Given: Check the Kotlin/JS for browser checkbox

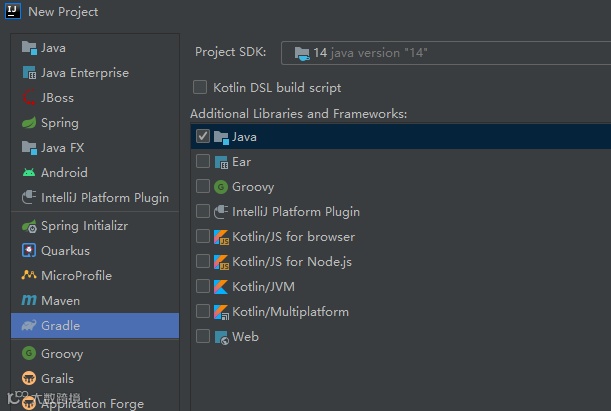Looking at the screenshot, I should (x=203, y=236).
